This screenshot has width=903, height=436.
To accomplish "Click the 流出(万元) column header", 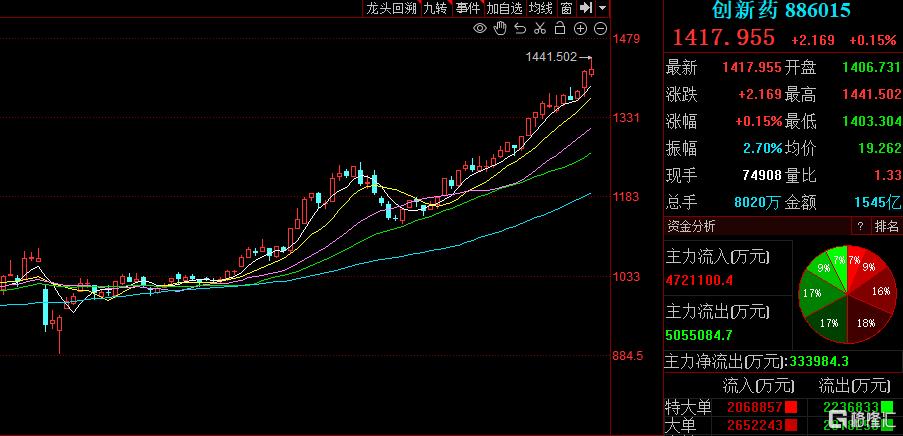I will [854, 385].
